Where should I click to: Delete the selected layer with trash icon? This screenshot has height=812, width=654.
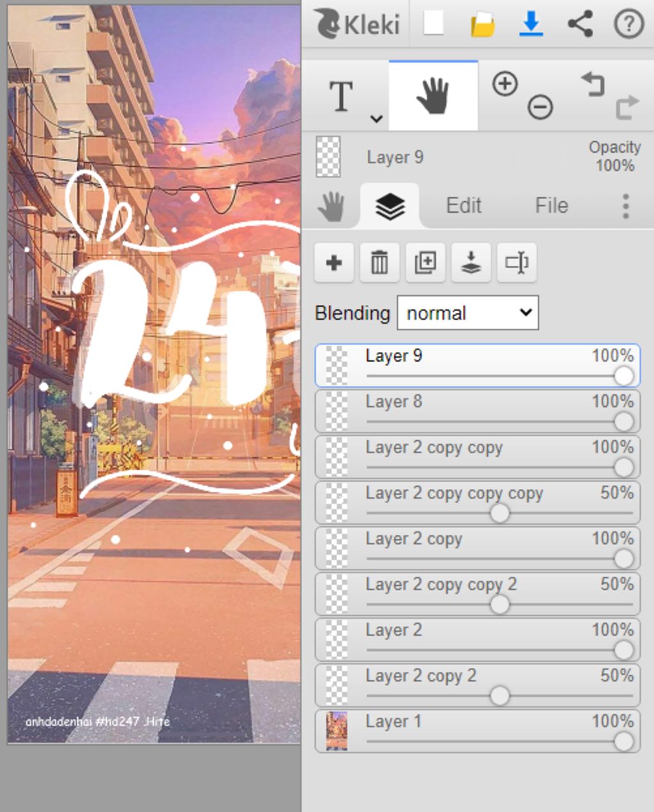pos(379,263)
